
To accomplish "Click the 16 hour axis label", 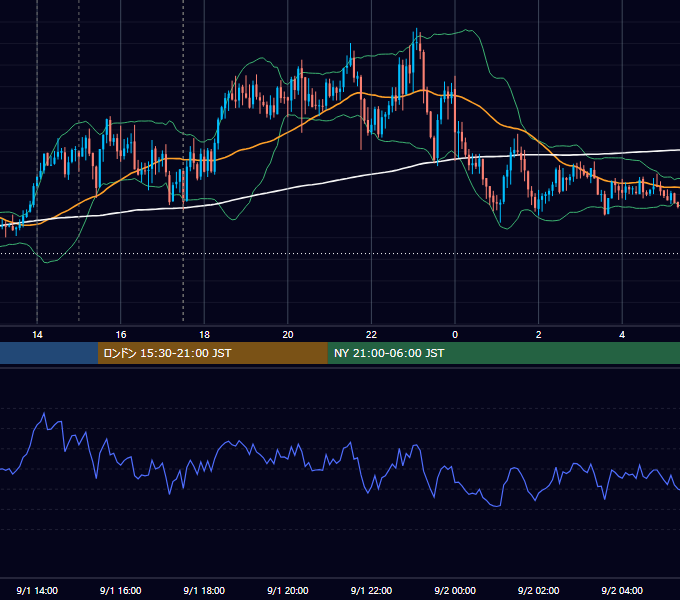I will [121, 335].
